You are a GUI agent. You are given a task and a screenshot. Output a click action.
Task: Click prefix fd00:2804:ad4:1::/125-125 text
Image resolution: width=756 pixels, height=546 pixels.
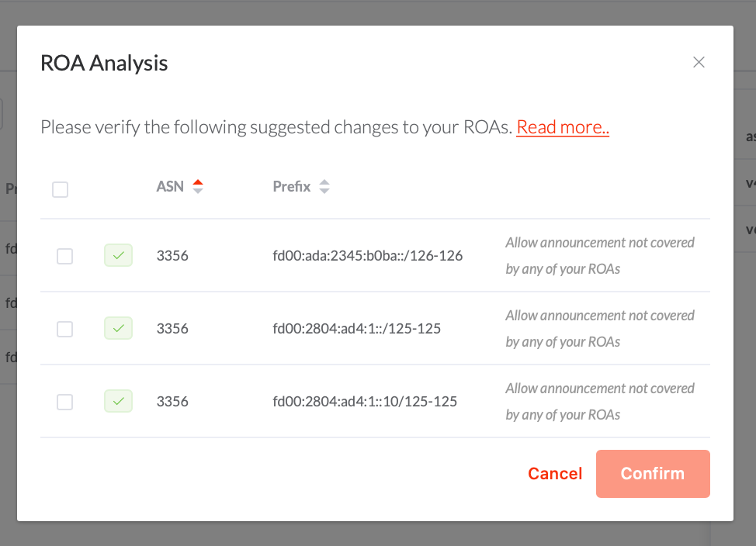pyautogui.click(x=356, y=329)
